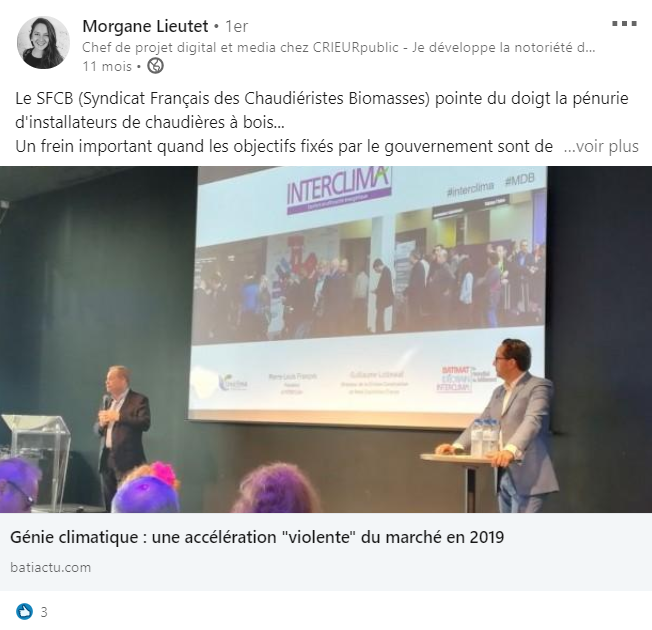Image resolution: width=652 pixels, height=630 pixels.
Task: Expand post text with voir plus
Action: pyautogui.click(x=601, y=146)
